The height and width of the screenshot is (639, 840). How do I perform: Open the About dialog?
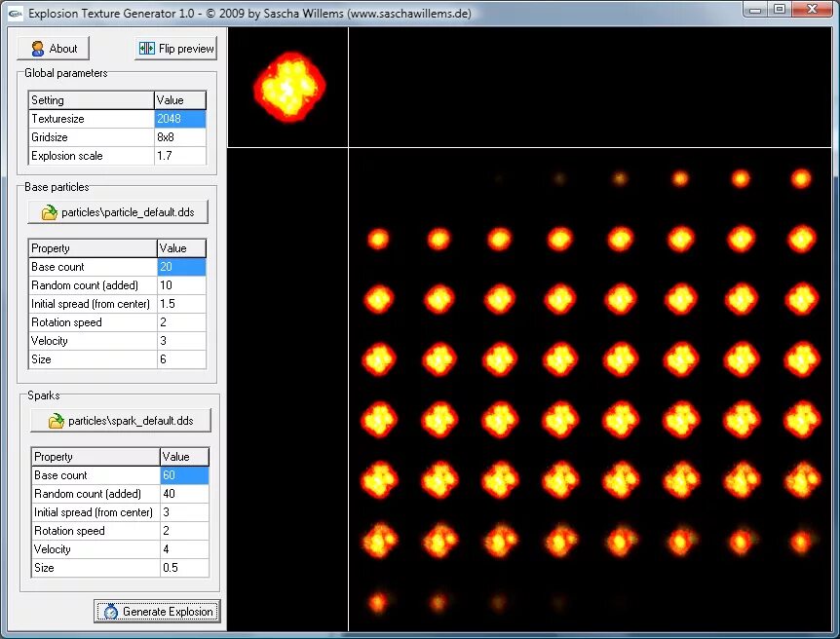53,49
